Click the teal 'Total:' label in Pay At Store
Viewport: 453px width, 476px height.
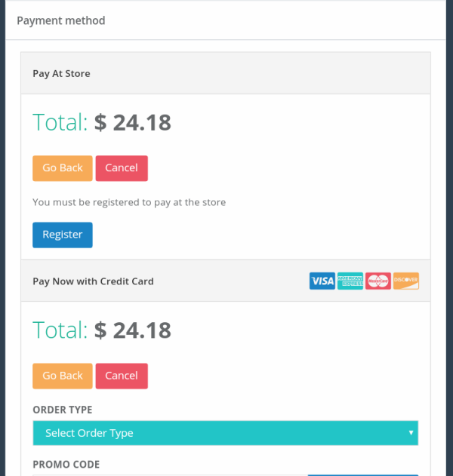click(60, 122)
